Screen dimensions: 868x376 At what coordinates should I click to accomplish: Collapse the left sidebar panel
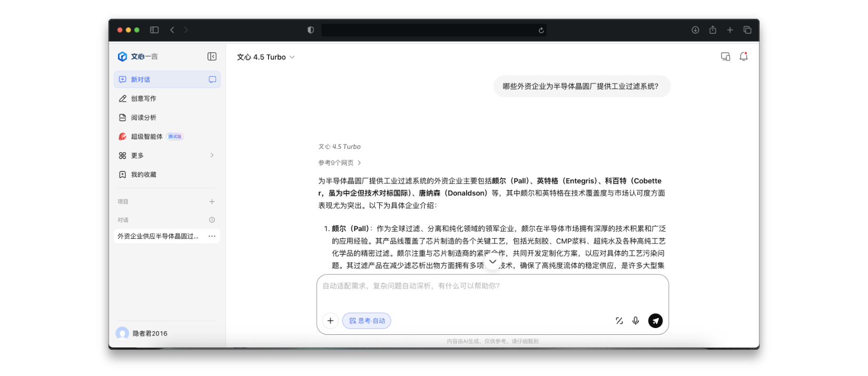pos(212,56)
